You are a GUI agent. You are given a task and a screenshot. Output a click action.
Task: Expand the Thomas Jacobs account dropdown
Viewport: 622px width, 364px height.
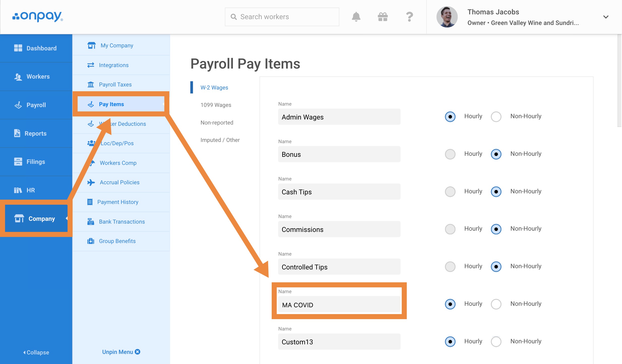[606, 17]
